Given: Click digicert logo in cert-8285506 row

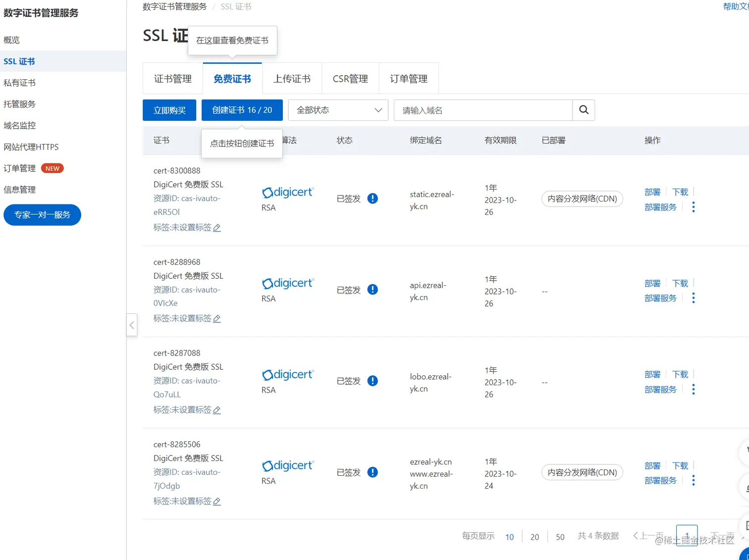Looking at the screenshot, I should click(288, 466).
